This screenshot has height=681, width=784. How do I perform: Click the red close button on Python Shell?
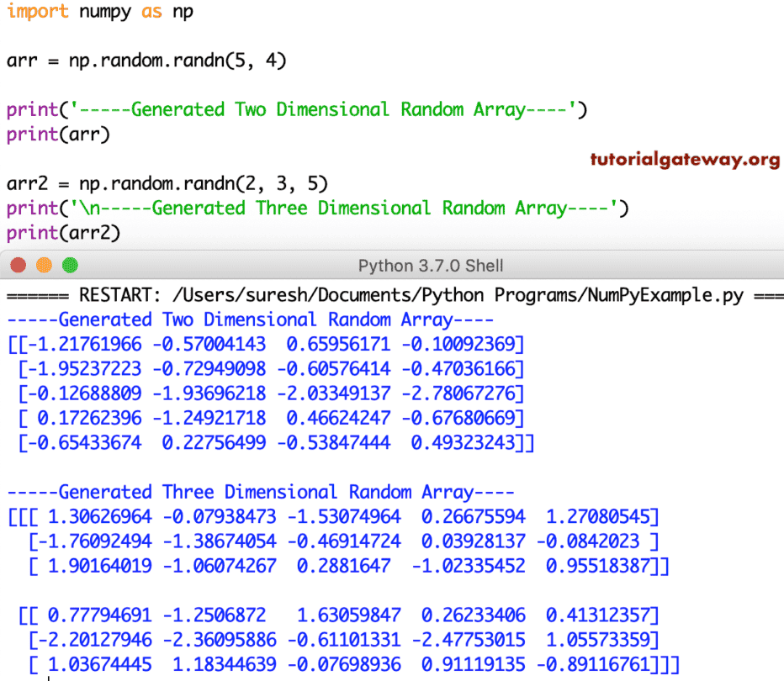tap(18, 264)
